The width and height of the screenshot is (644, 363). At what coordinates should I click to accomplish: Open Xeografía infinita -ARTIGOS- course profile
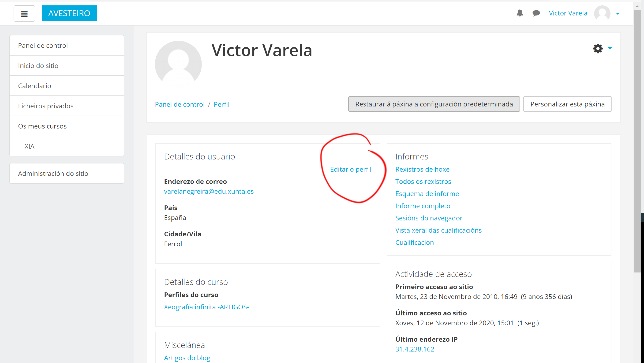click(206, 307)
